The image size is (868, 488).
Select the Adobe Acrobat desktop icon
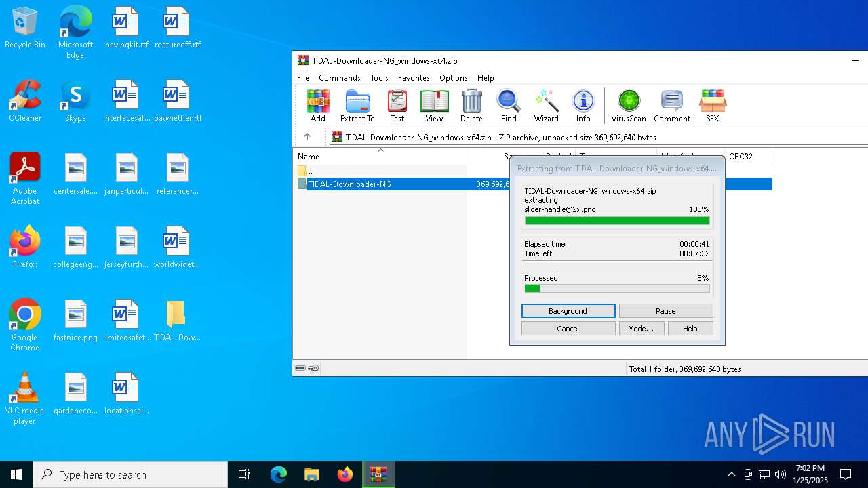point(25,179)
